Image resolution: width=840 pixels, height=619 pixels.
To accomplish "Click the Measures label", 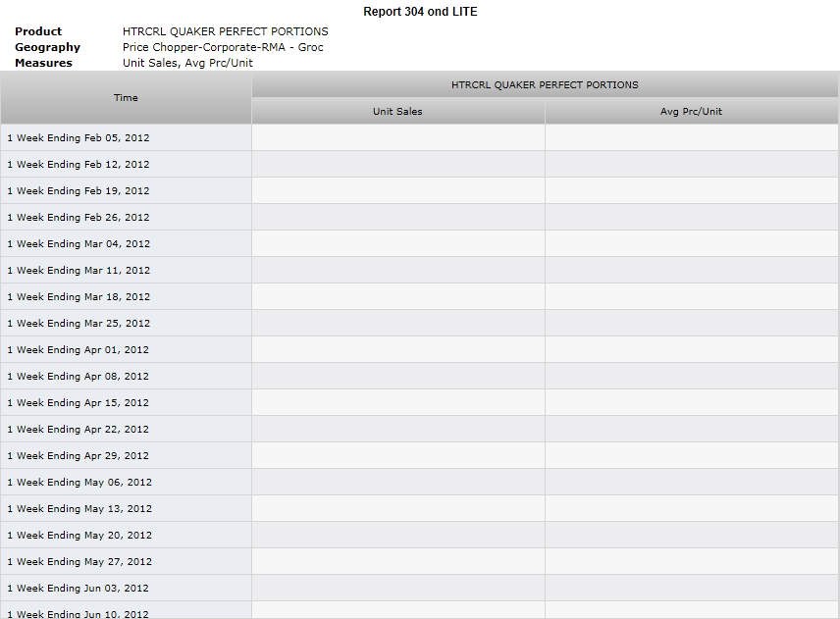I will pos(43,63).
